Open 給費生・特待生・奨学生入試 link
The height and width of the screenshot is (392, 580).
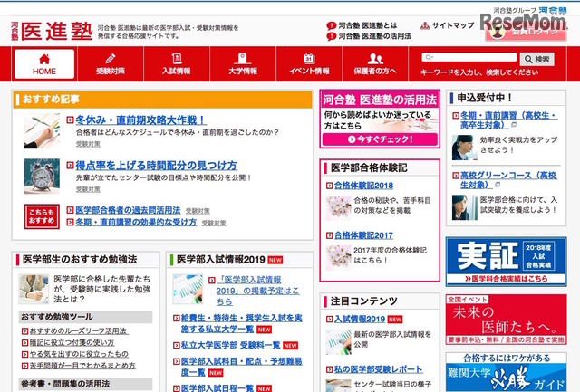point(242,323)
